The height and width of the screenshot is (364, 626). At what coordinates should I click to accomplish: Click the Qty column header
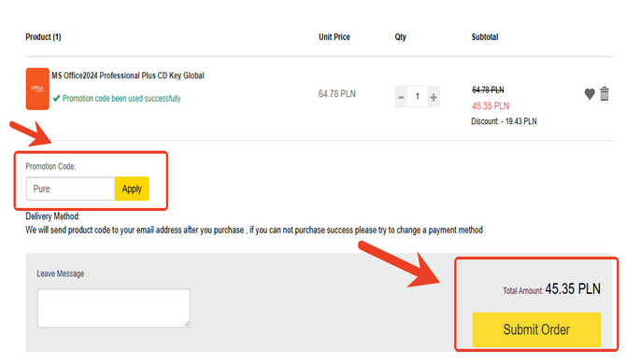pos(401,37)
